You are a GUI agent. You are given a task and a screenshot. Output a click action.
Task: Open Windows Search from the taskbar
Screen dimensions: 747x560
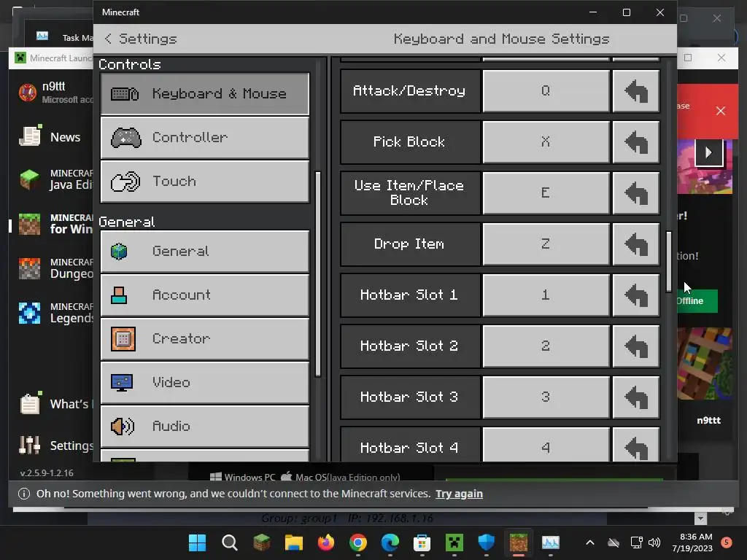point(230,542)
